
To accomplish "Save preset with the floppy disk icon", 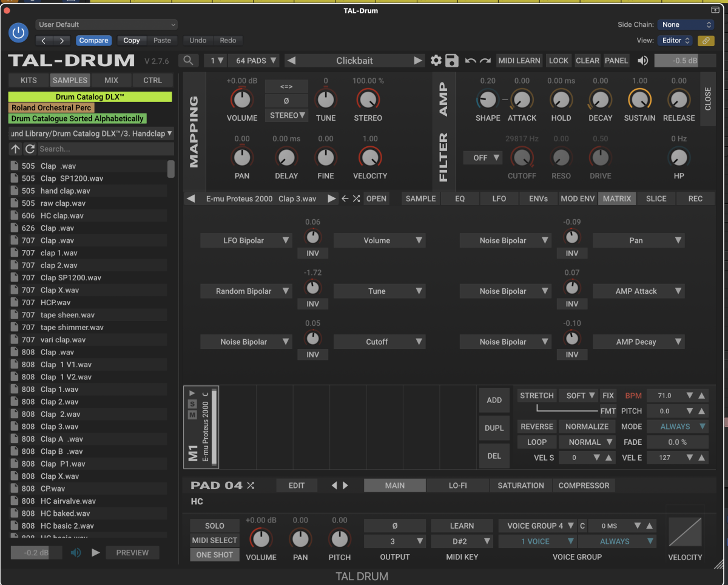I will coord(451,61).
